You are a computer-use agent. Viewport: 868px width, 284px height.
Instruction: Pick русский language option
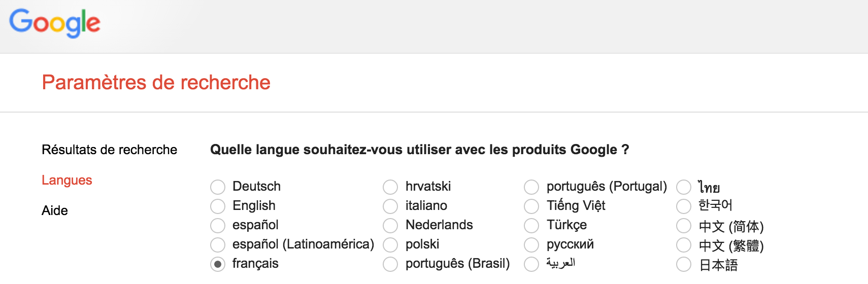(531, 245)
